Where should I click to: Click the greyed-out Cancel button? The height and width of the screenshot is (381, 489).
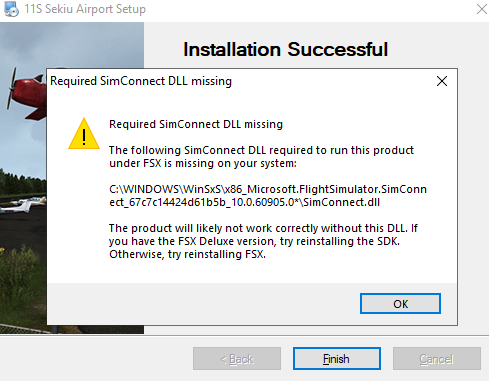coord(437,359)
